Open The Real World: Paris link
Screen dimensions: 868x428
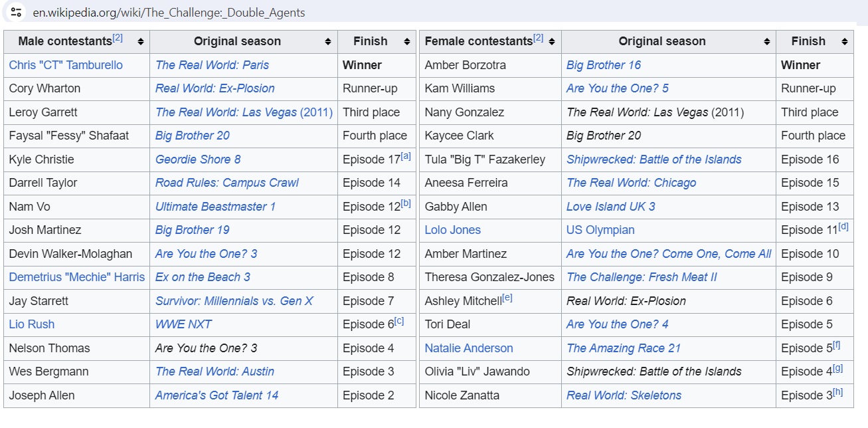click(212, 65)
